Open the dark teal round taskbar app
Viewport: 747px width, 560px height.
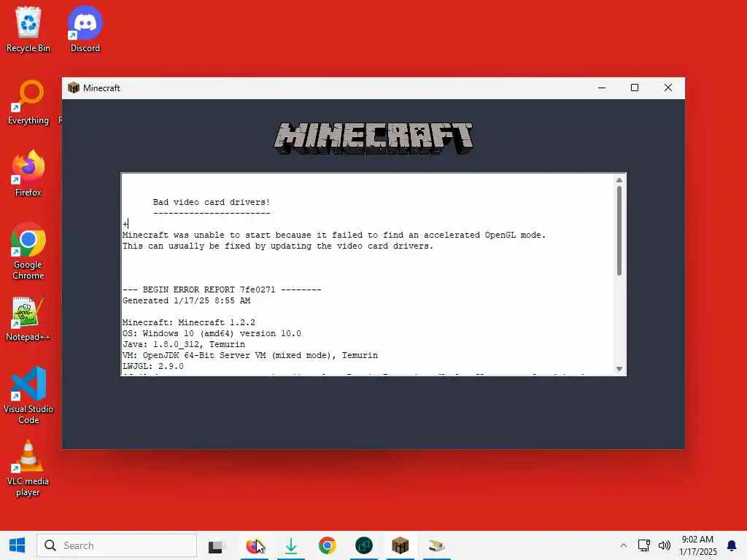coord(363,545)
